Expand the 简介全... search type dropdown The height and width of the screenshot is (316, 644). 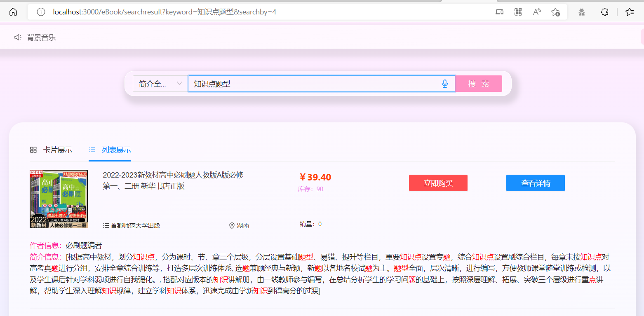(x=160, y=84)
